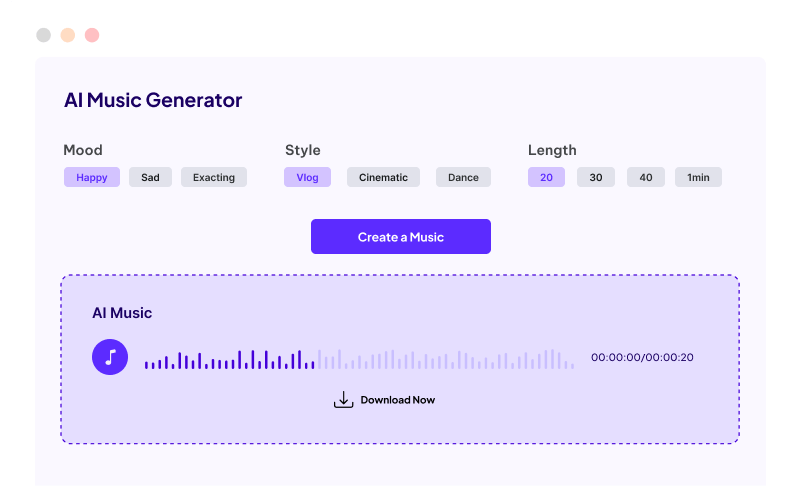The width and height of the screenshot is (800, 486).
Task: Set length to 40
Action: [x=646, y=178]
